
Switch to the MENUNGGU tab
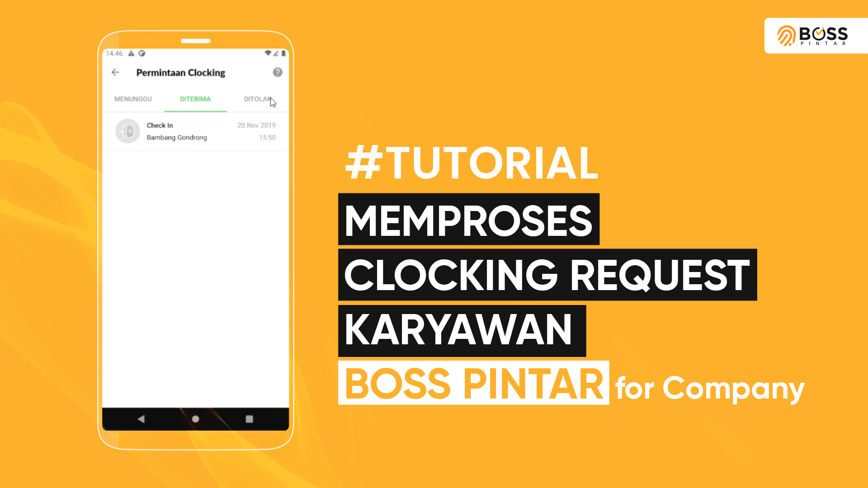132,99
